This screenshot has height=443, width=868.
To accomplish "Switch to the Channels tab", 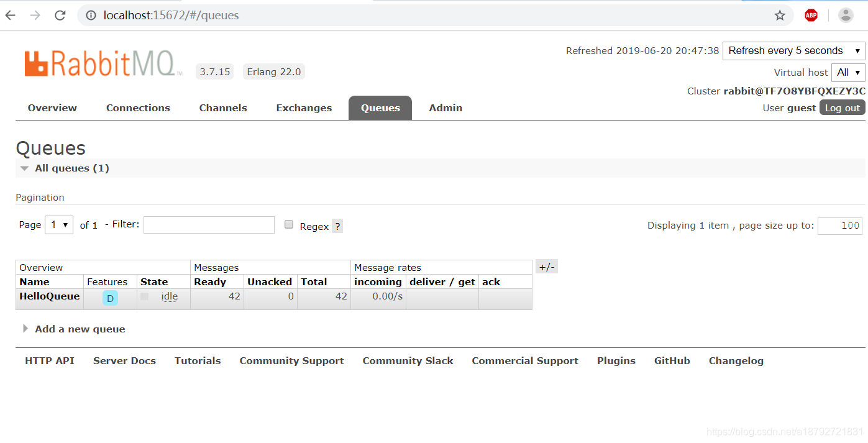I will point(223,108).
